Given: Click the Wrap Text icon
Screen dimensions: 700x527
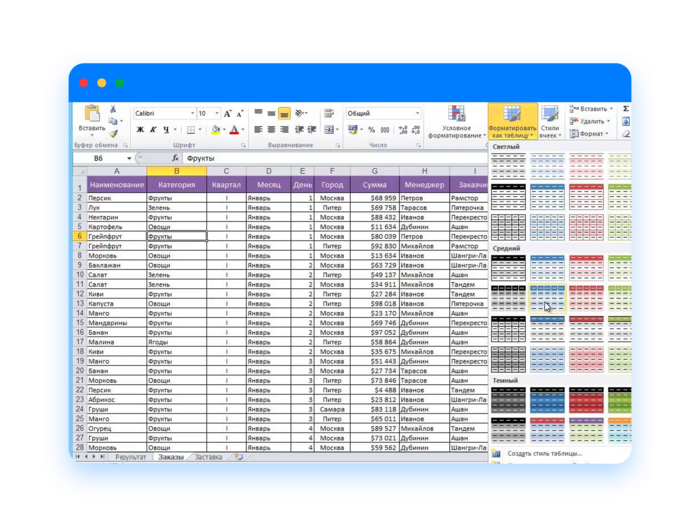Looking at the screenshot, I should (329, 113).
